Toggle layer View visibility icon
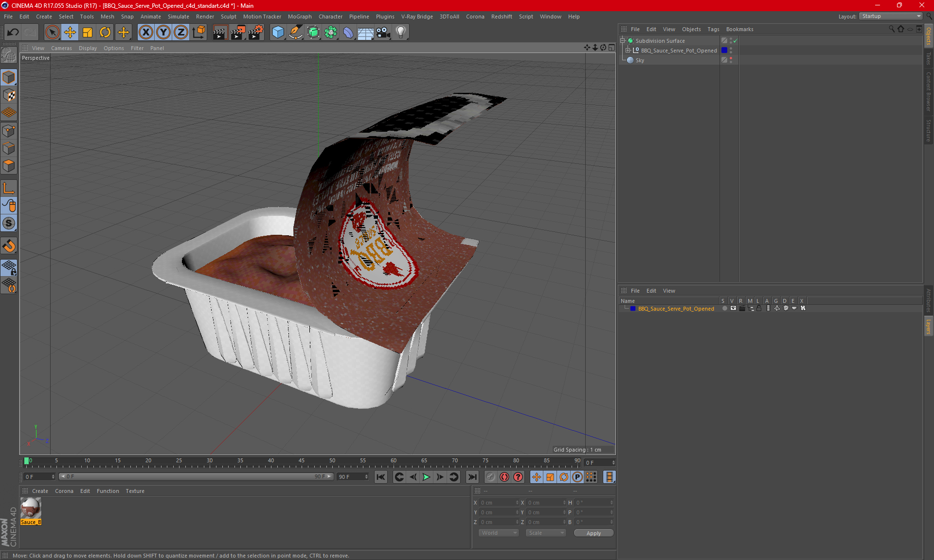The image size is (934, 560). click(x=733, y=308)
